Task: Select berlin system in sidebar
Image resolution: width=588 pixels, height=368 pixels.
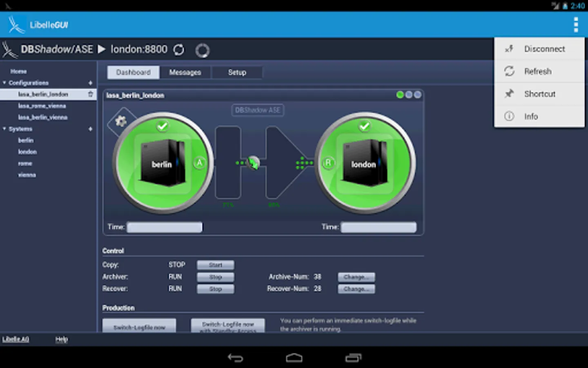Action: (26, 140)
